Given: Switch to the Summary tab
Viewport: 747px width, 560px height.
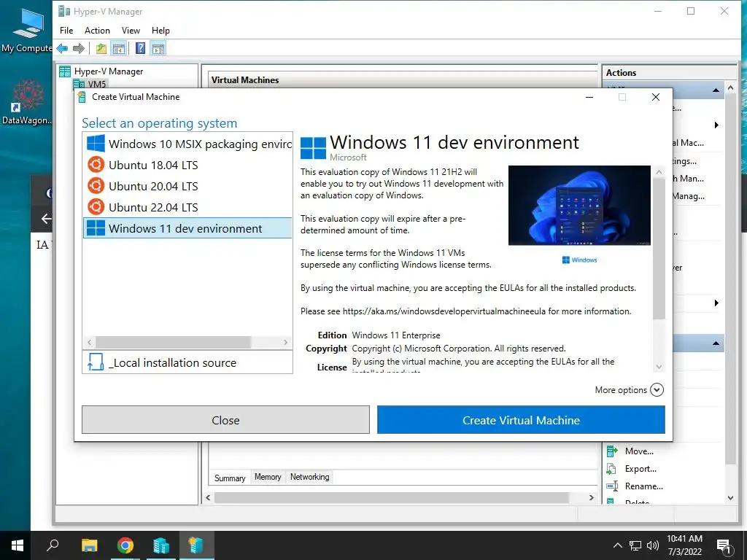Looking at the screenshot, I should point(230,478).
